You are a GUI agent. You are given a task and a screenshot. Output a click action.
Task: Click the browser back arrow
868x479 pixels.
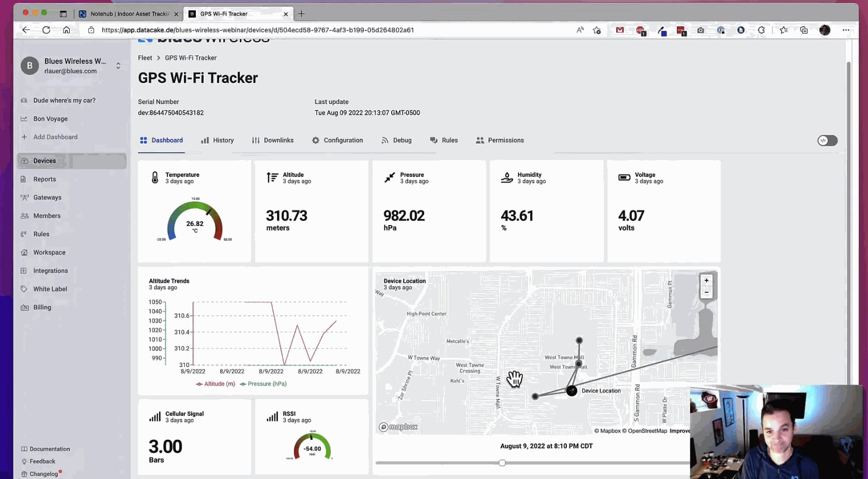pos(26,30)
